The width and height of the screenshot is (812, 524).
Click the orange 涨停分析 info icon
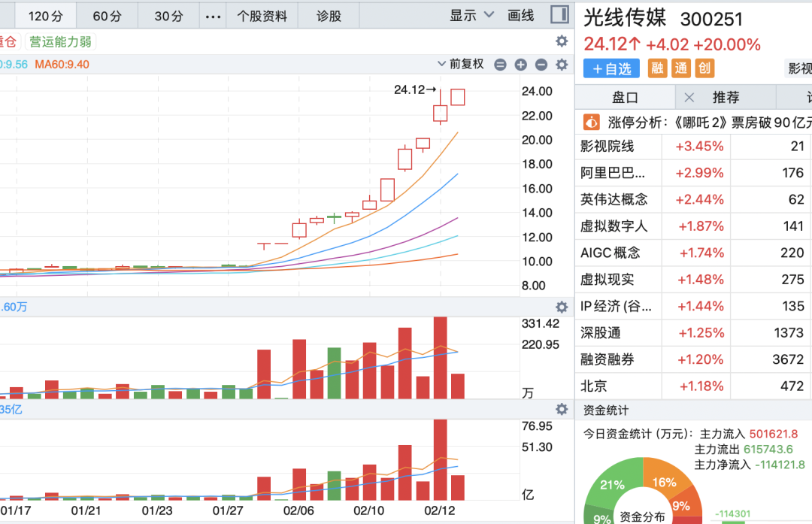tap(592, 123)
